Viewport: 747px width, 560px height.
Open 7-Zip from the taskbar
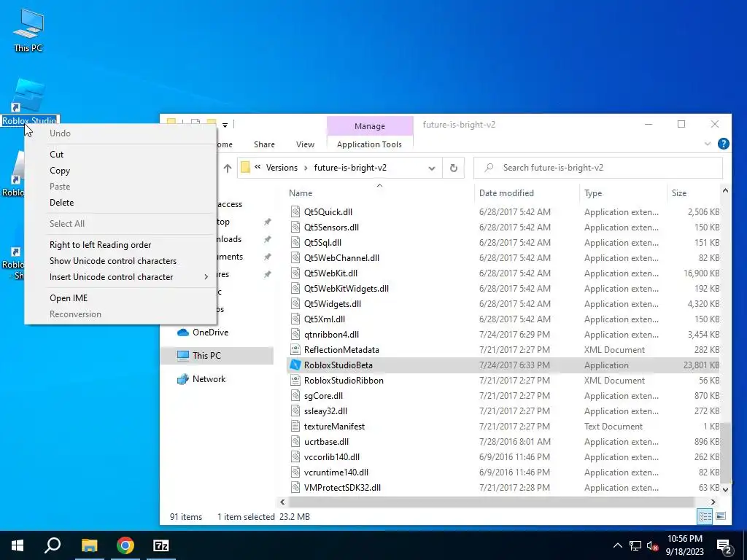(x=161, y=545)
